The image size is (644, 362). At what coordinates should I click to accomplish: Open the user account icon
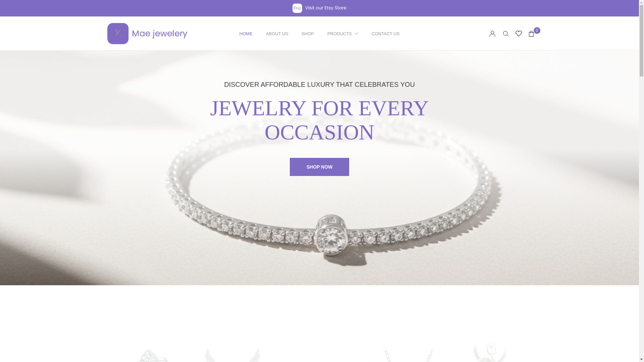(x=492, y=34)
